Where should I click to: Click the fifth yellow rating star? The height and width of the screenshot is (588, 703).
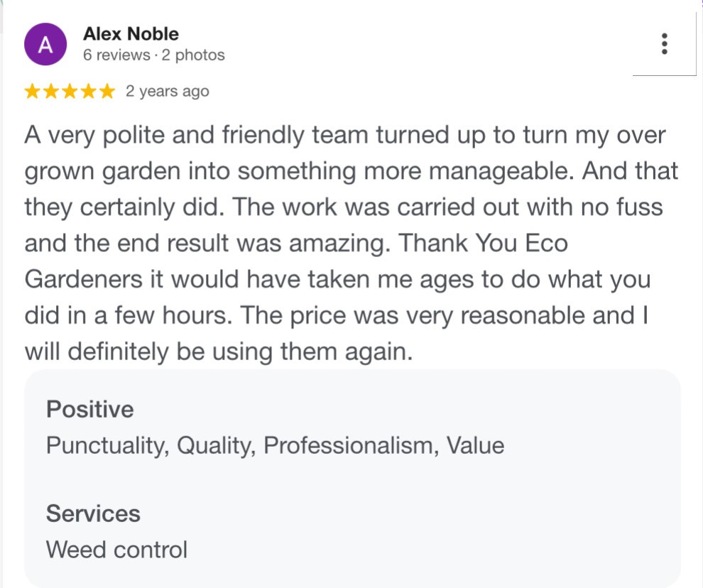coord(107,91)
